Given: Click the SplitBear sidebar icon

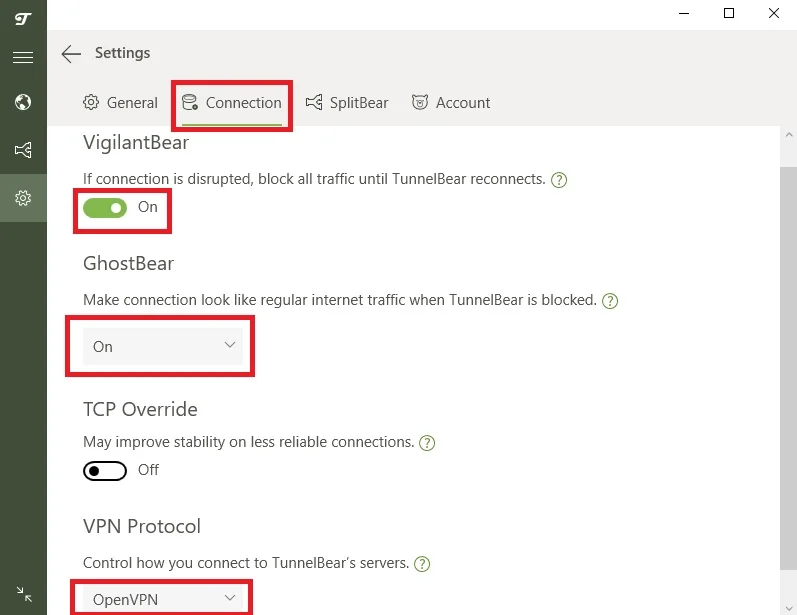Looking at the screenshot, I should [23, 150].
